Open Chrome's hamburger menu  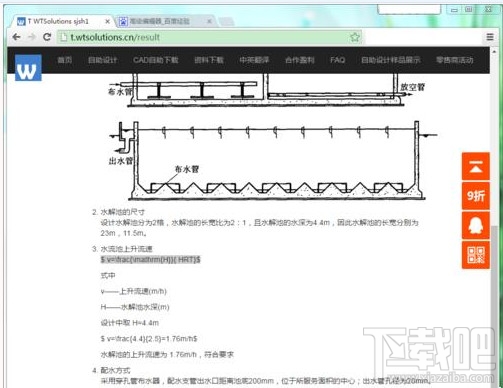tap(490, 37)
